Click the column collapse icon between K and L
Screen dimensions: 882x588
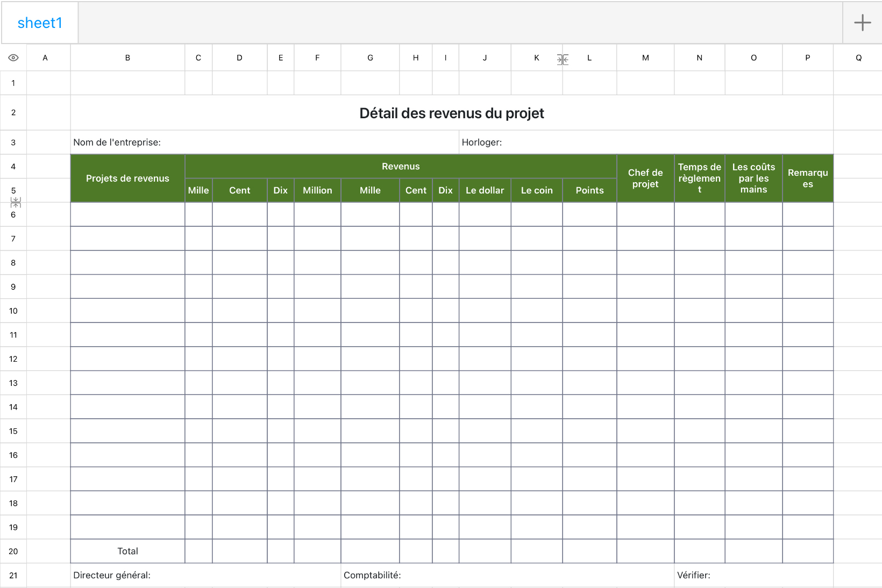[x=563, y=60]
